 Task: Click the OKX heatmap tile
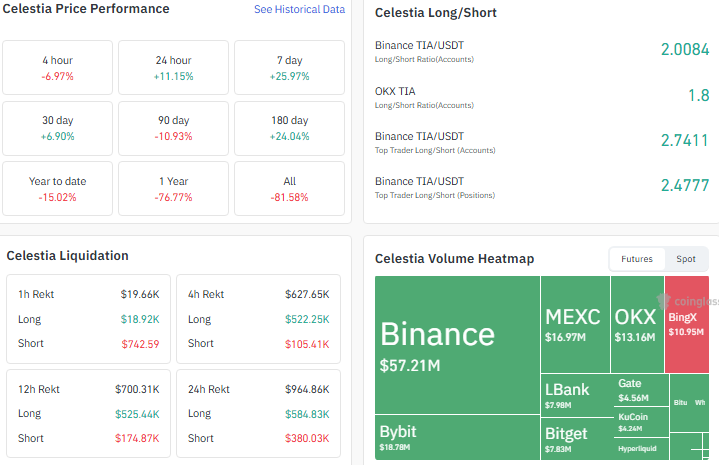point(637,324)
